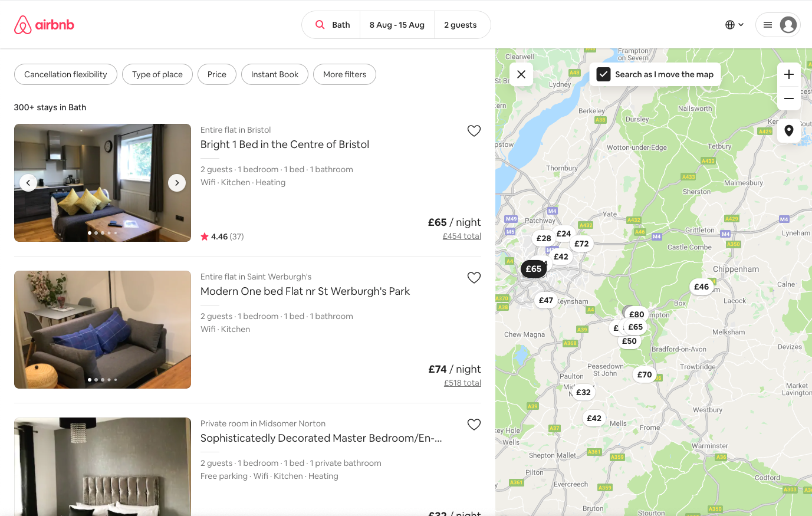Click the profile avatar icon
This screenshot has height=516, width=812.
point(788,25)
